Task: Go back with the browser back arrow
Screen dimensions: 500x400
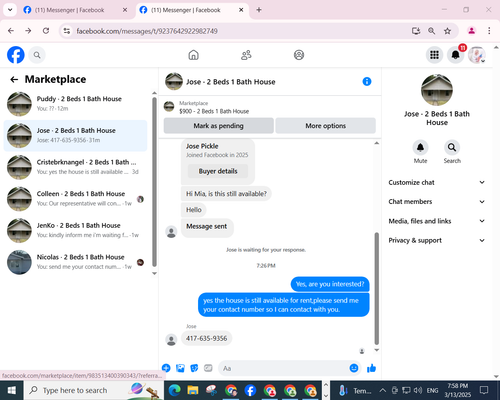Action: [11, 31]
